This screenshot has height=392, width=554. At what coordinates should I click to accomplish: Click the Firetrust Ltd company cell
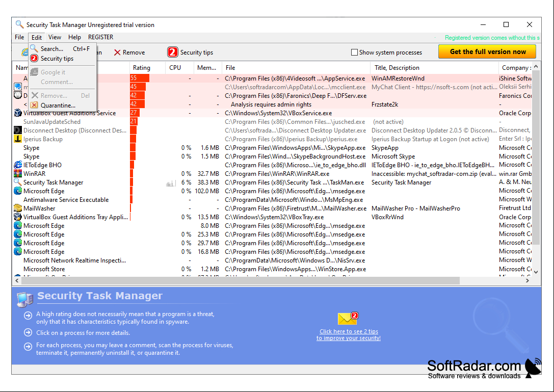click(515, 208)
